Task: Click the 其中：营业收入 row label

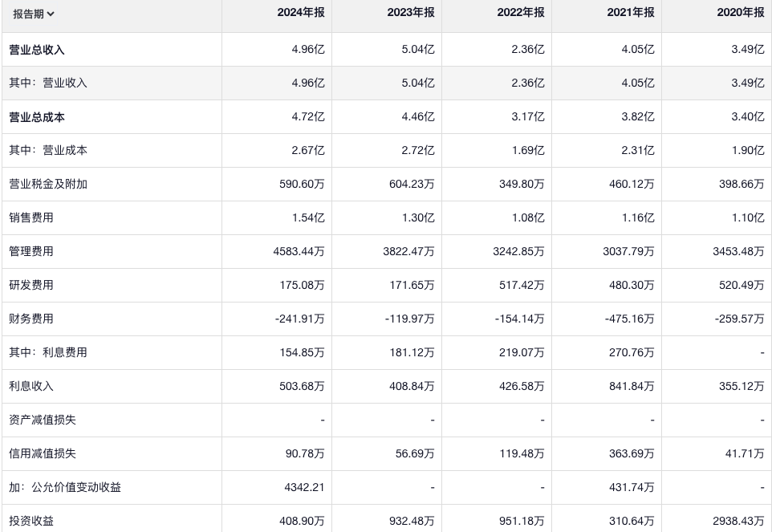Action: pos(48,83)
